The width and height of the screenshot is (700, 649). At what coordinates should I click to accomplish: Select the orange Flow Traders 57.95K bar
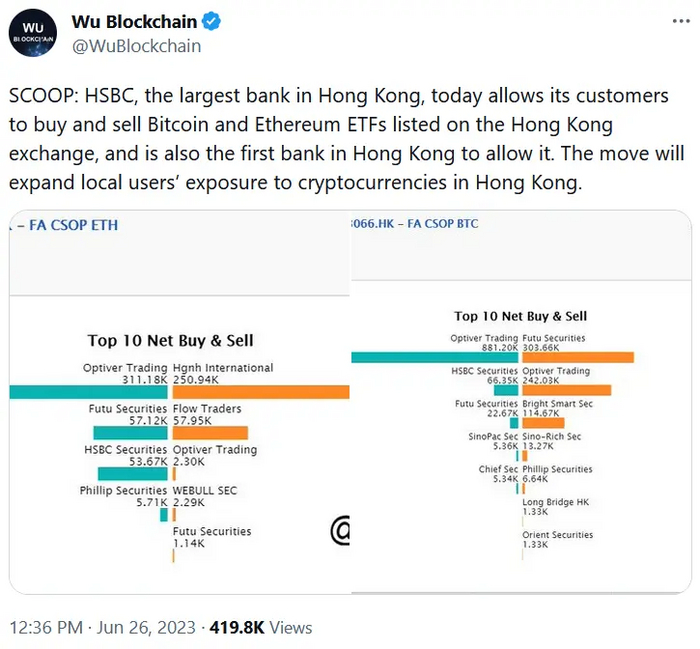pos(210,433)
